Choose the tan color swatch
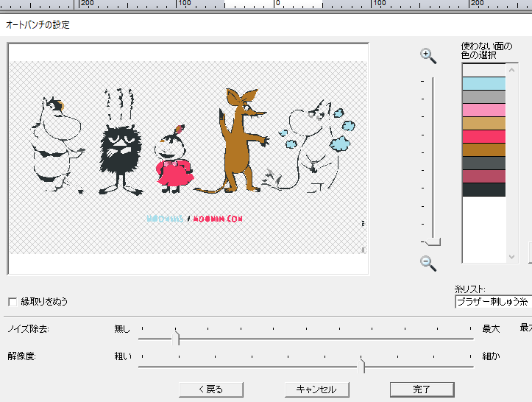The height and width of the screenshot is (402, 532). 483,123
